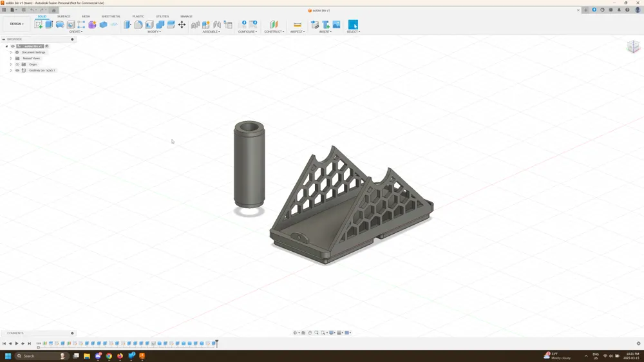The image size is (644, 362).
Task: Select the Offset Plane construct tool
Action: [x=274, y=24]
